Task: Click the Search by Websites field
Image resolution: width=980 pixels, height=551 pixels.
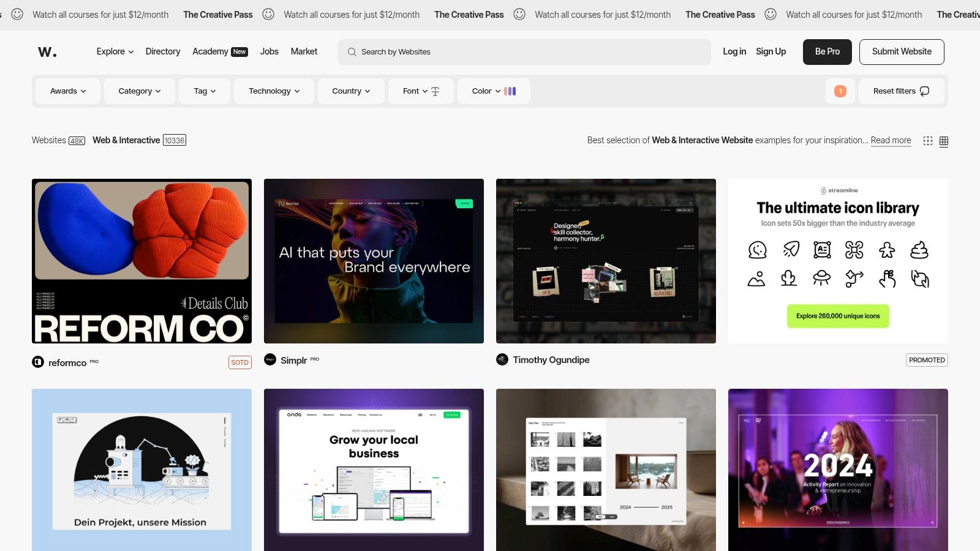Action: pyautogui.click(x=524, y=52)
